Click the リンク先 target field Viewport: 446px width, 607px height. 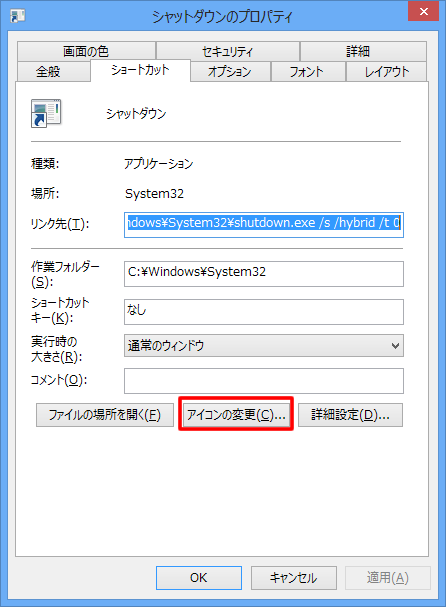click(x=264, y=225)
